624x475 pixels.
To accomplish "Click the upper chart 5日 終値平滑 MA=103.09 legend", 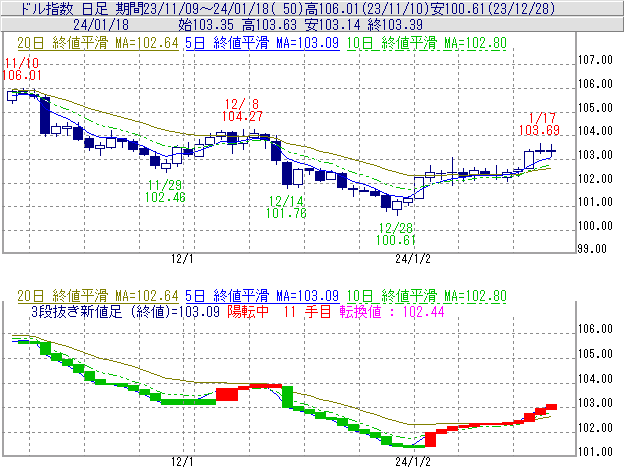I will 262,43.
